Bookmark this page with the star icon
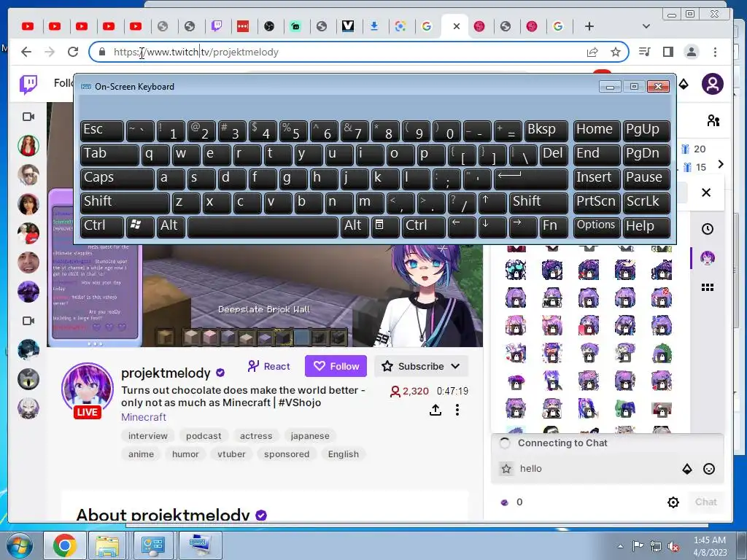This screenshot has height=560, width=747. click(616, 52)
